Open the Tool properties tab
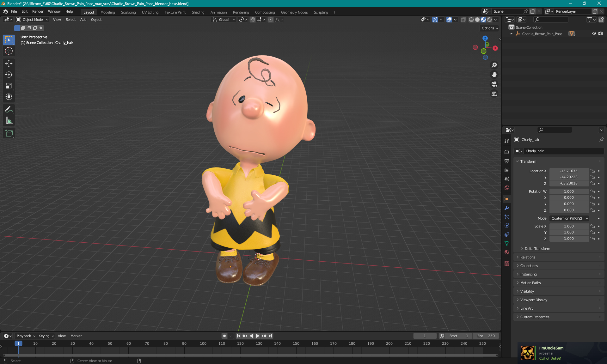 (507, 141)
